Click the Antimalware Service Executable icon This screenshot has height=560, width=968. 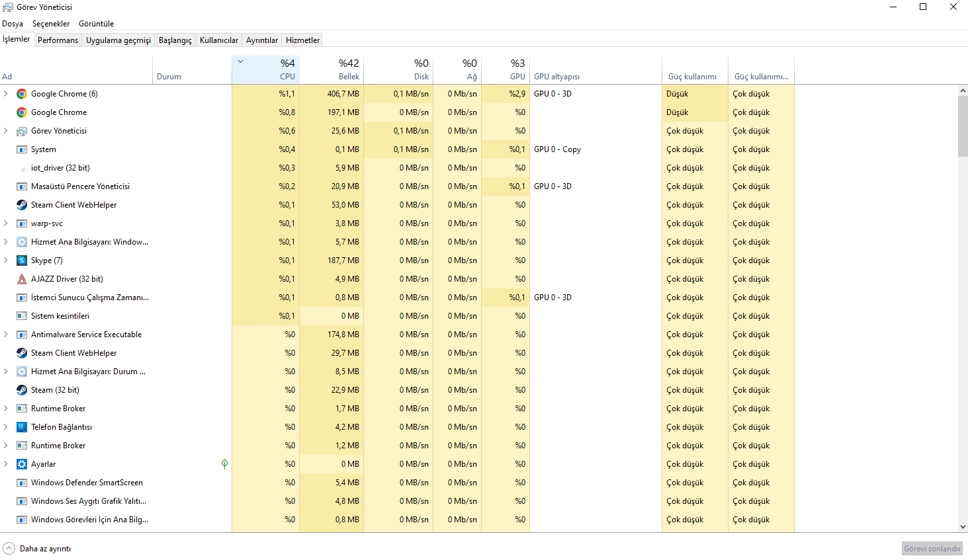[x=22, y=335]
